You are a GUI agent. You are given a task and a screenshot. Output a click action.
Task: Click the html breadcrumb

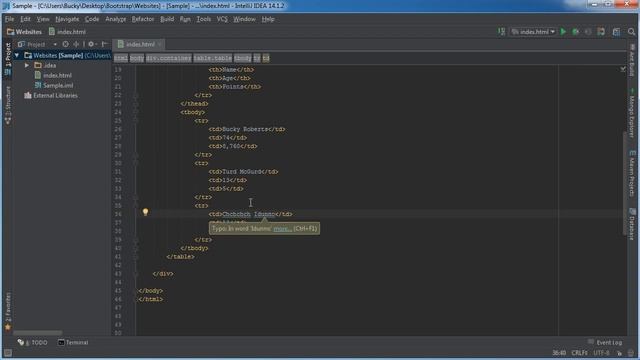pyautogui.click(x=121, y=58)
